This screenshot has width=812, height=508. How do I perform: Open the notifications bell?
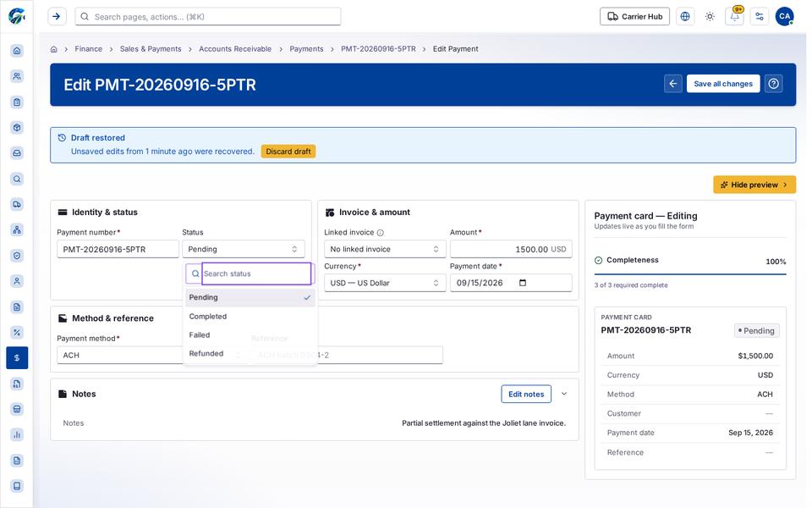coord(734,17)
